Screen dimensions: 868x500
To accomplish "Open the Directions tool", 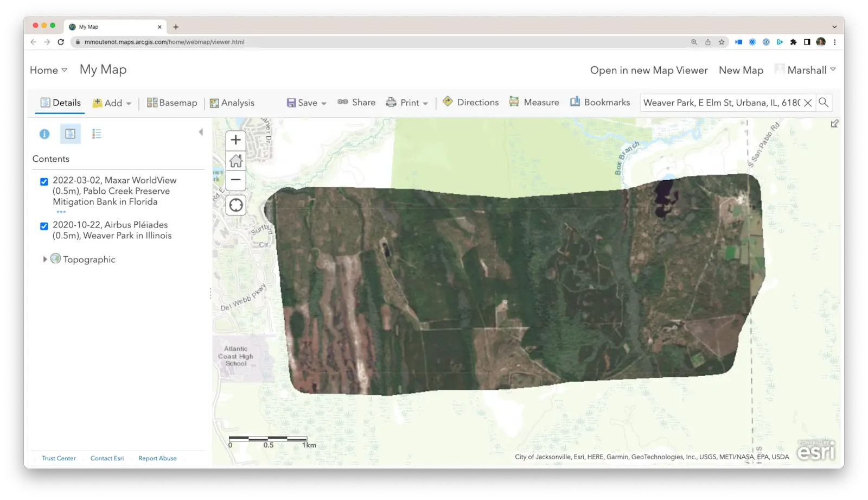I will pos(470,102).
